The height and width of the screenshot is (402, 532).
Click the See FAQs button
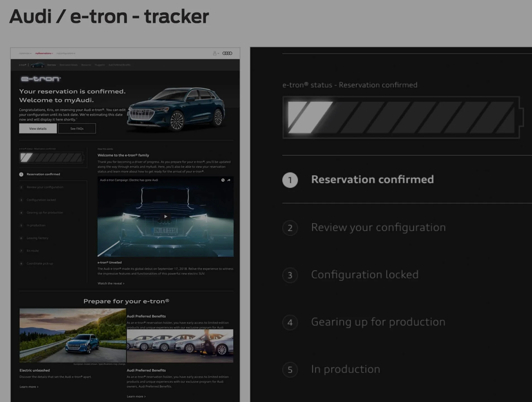click(x=77, y=128)
